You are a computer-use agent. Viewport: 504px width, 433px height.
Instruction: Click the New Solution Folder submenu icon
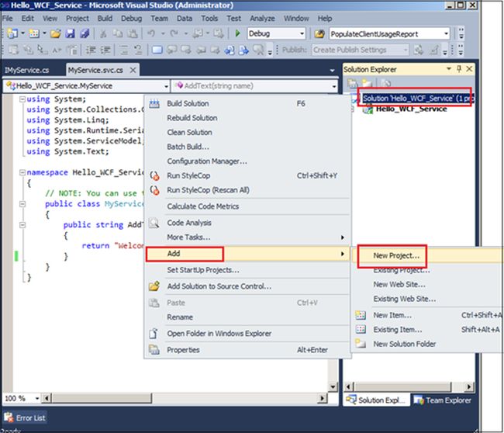coord(361,343)
